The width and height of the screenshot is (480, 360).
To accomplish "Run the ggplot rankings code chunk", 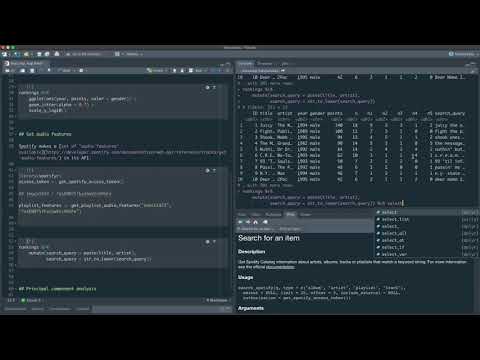I will click(x=214, y=88).
